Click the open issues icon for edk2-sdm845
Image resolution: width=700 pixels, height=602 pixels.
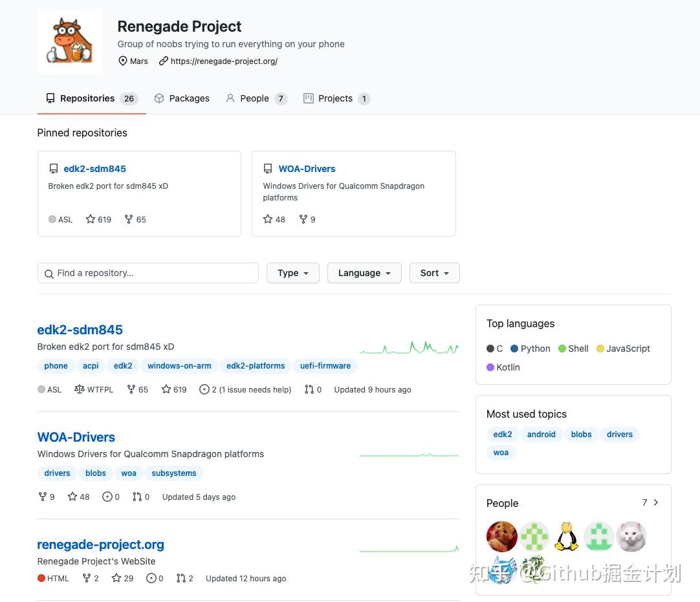(x=204, y=389)
